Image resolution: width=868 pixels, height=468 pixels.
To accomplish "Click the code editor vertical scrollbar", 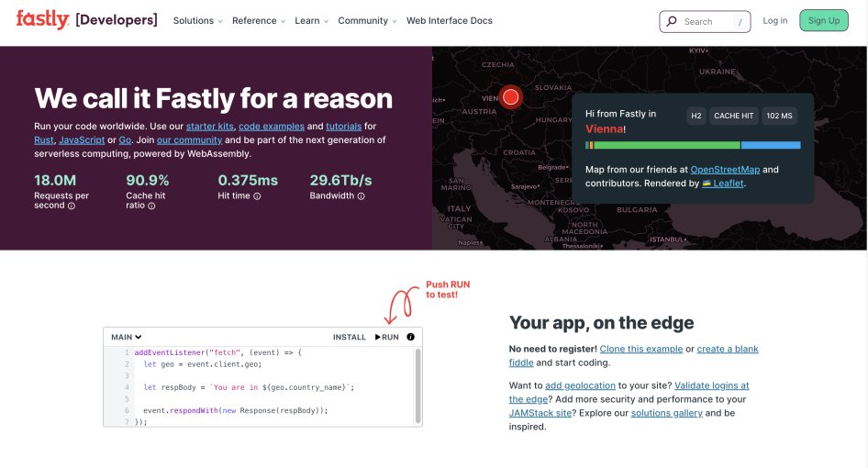I will click(418, 386).
